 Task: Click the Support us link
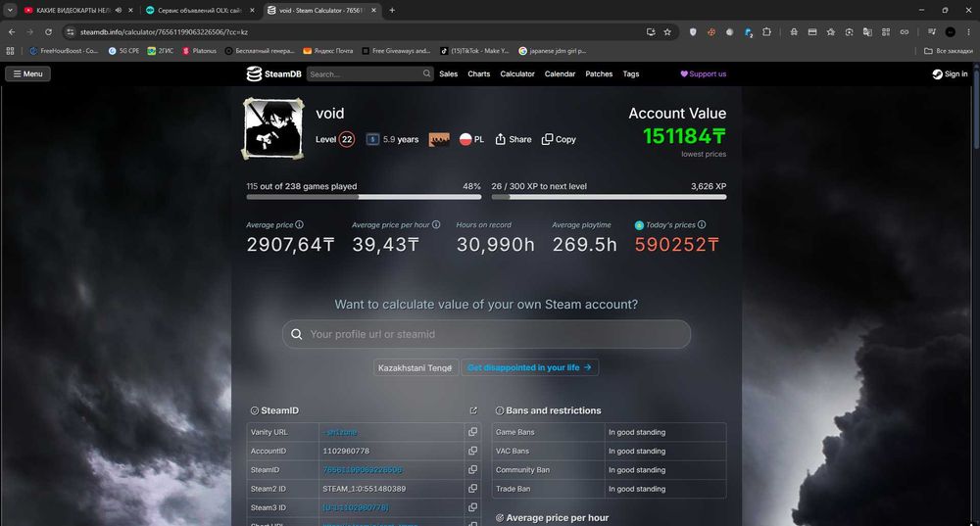703,73
